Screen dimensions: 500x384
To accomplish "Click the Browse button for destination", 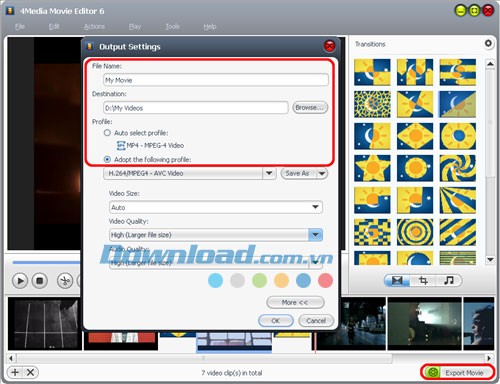I will tap(310, 108).
